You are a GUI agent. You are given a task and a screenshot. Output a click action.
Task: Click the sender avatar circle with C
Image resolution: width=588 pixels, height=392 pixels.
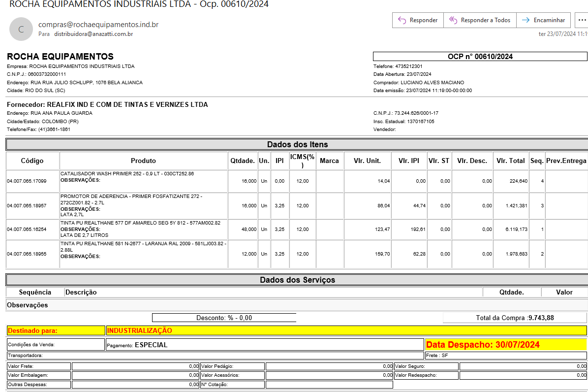tap(21, 29)
